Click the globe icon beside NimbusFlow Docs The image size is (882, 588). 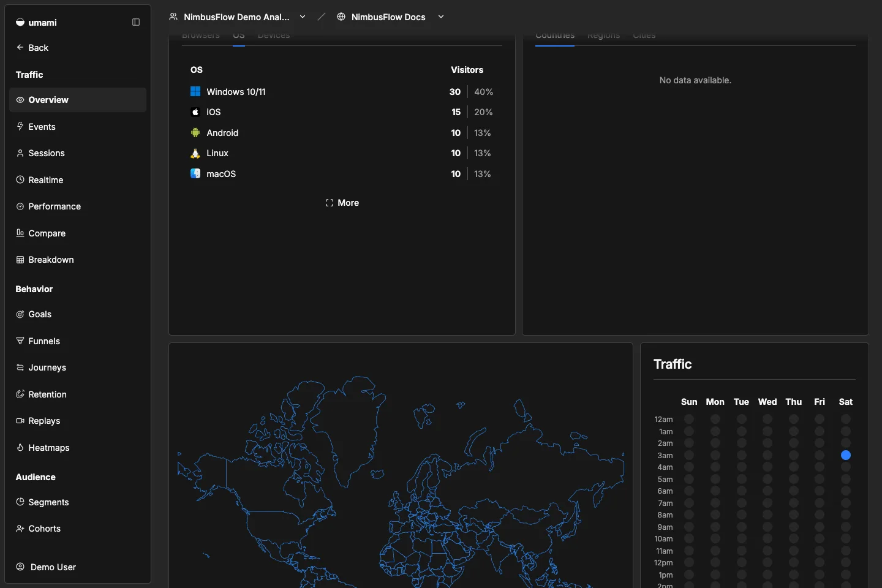coord(341,17)
